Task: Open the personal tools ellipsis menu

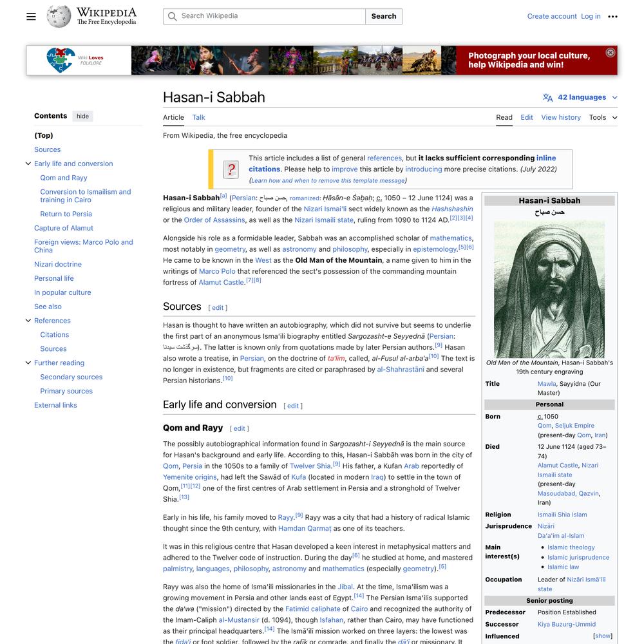Action: 613,17
